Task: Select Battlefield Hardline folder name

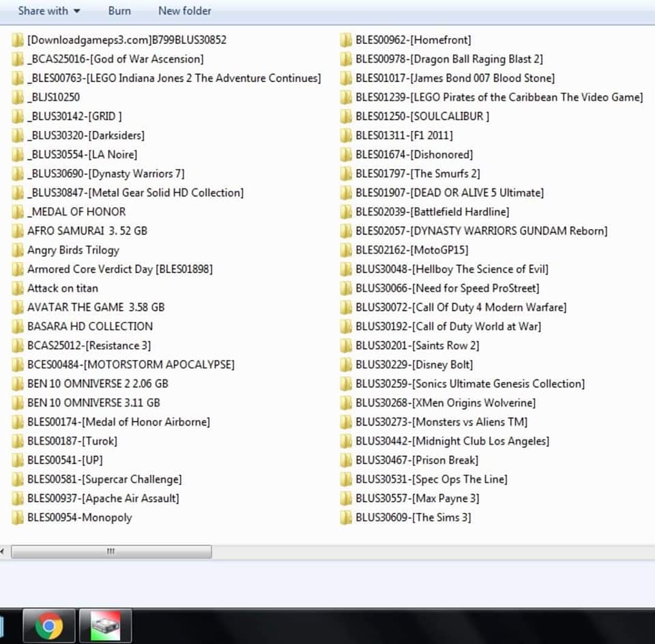Action: pos(433,212)
